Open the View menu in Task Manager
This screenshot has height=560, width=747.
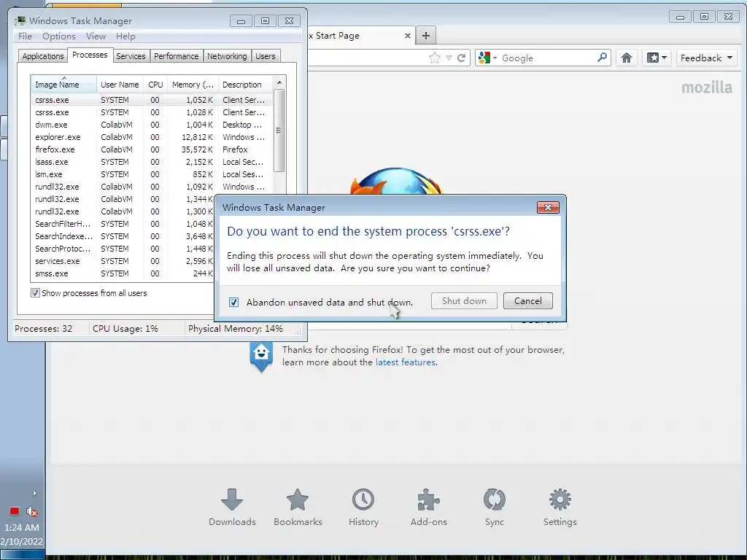(x=96, y=36)
